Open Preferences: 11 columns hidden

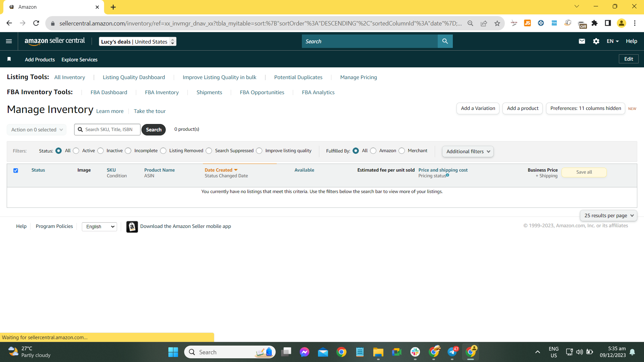coord(586,108)
